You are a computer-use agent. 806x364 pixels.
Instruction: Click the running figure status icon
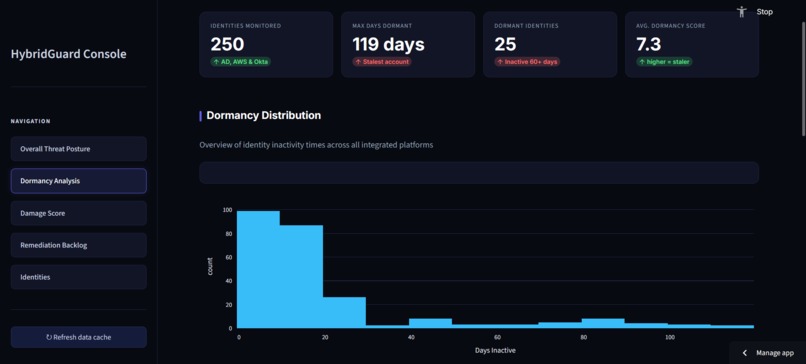(741, 12)
